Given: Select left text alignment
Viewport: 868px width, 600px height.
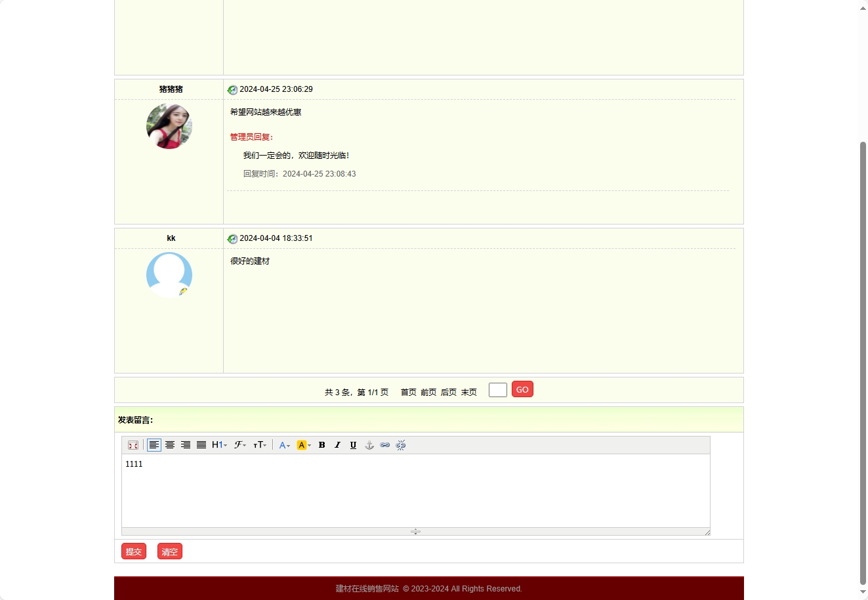Looking at the screenshot, I should (x=154, y=444).
